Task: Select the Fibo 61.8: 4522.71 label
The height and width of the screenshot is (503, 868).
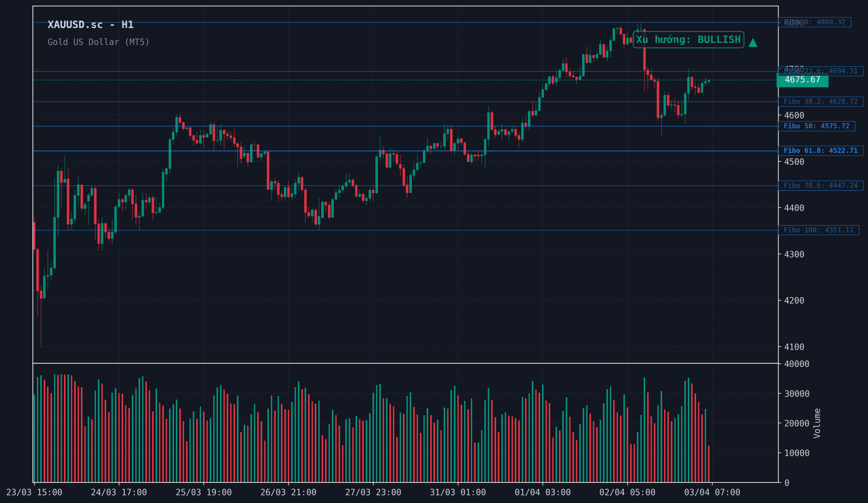Action: 821,150
